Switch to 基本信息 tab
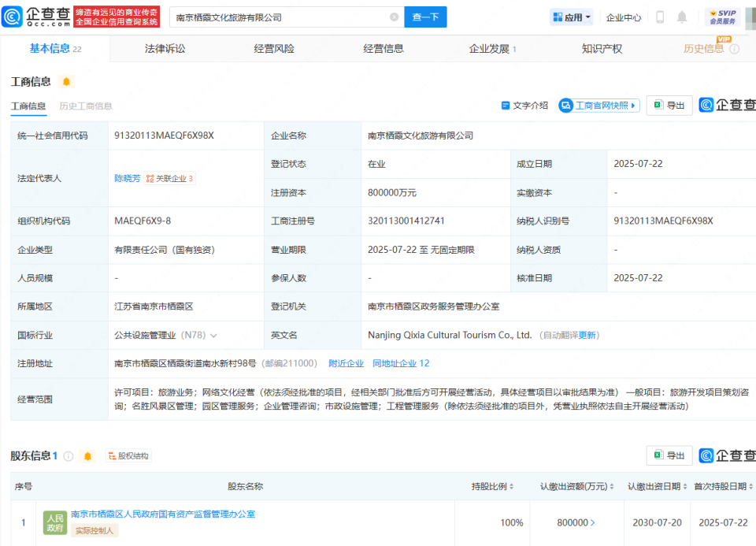The height and width of the screenshot is (546, 756). pos(55,49)
